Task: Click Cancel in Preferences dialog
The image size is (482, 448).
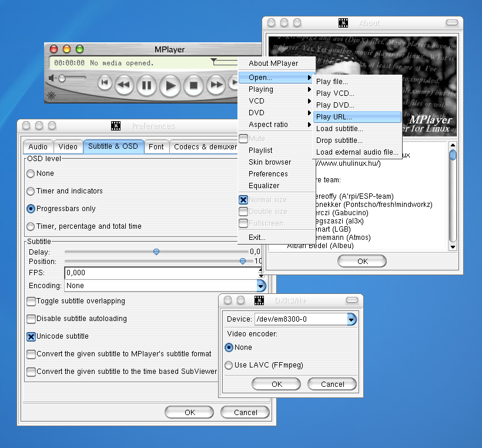Action: click(245, 412)
